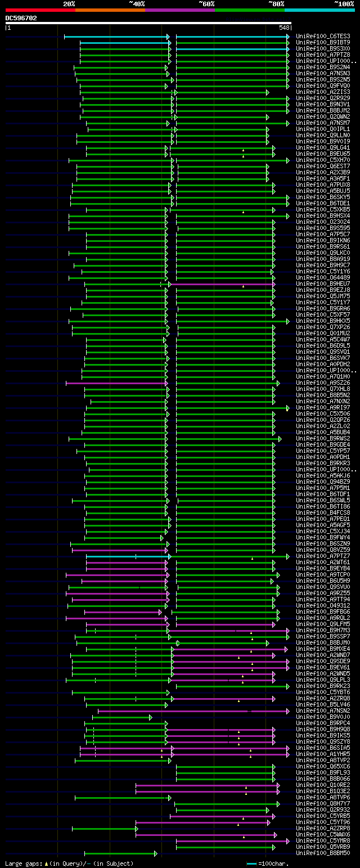Select the UniRef100_Q6EST7 label
This screenshot has height=868, width=360.
[x=323, y=167]
